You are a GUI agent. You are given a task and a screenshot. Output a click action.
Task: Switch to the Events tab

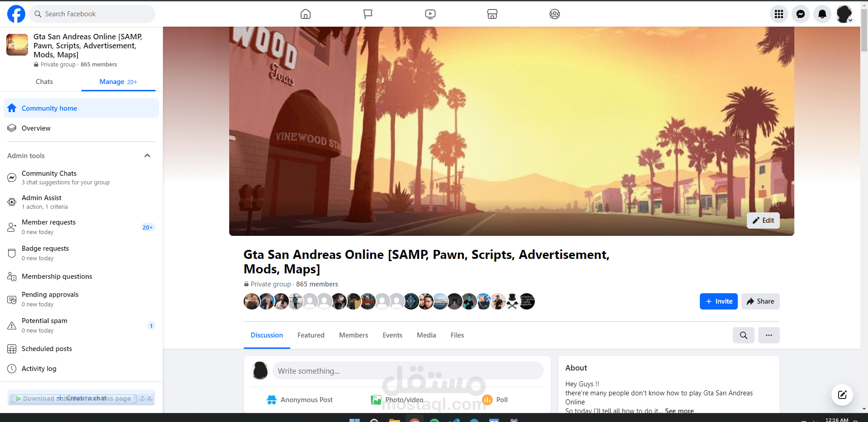point(392,335)
